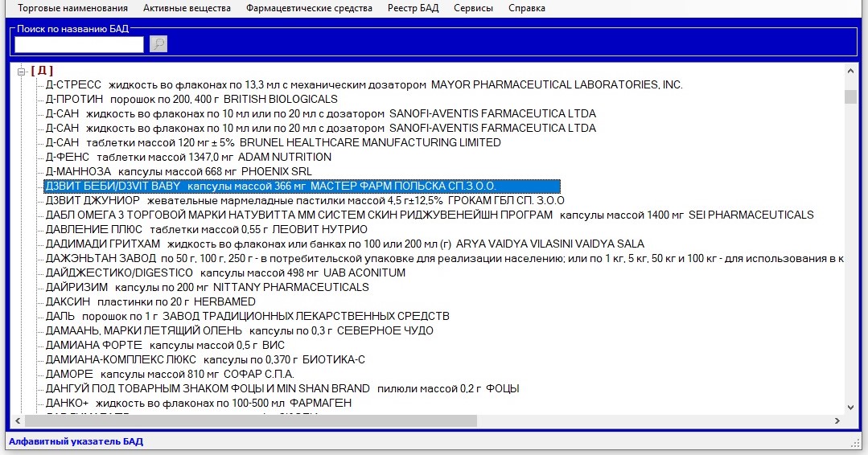Open the Справка menu
868x455 pixels.
tap(526, 8)
